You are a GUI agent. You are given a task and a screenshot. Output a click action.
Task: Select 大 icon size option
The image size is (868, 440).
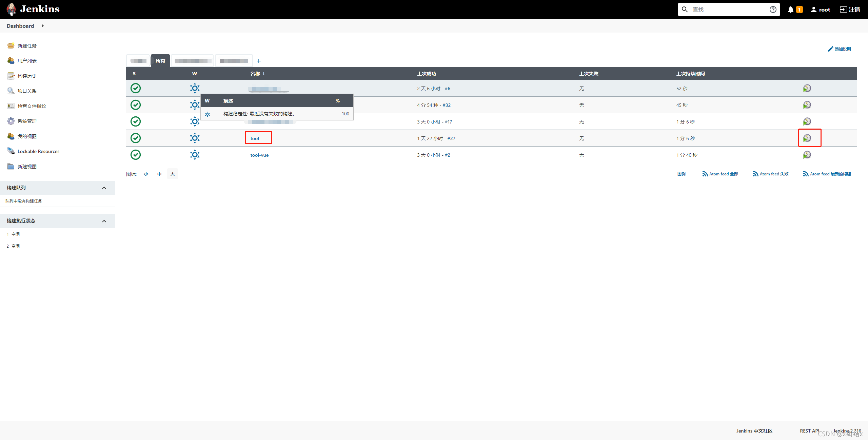tap(173, 173)
